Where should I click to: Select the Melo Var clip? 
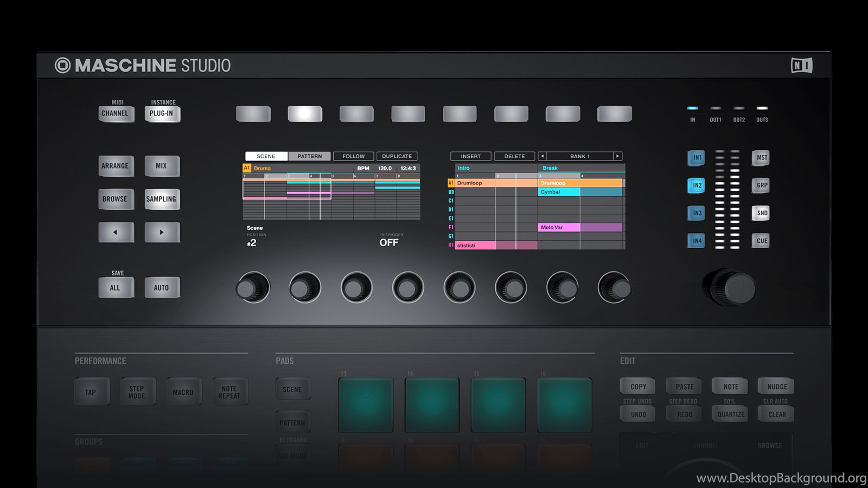pyautogui.click(x=580, y=228)
